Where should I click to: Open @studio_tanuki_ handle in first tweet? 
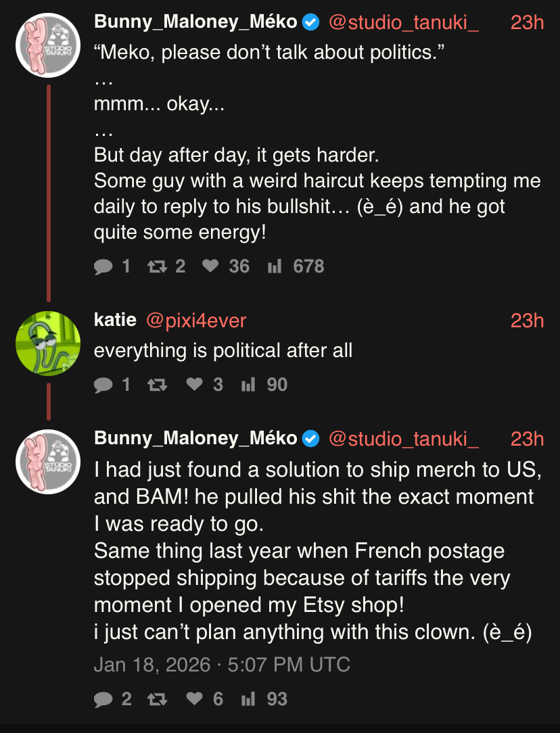tap(403, 22)
